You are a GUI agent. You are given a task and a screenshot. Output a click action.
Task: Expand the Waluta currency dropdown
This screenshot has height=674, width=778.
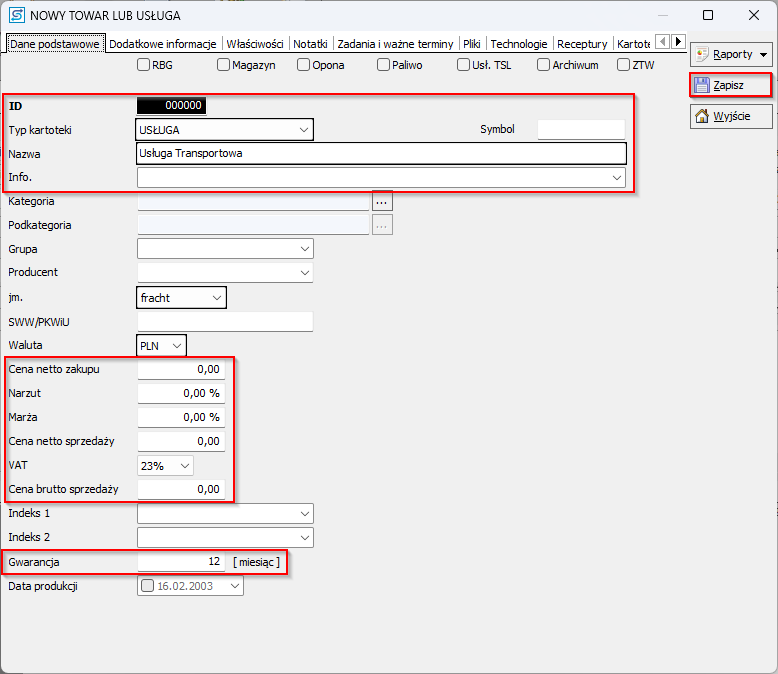176,345
